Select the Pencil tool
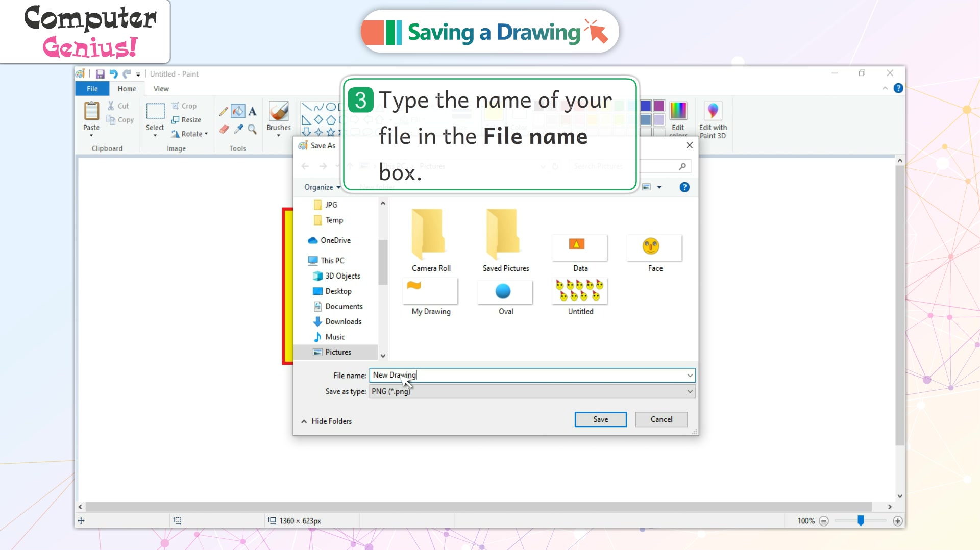 coord(224,111)
